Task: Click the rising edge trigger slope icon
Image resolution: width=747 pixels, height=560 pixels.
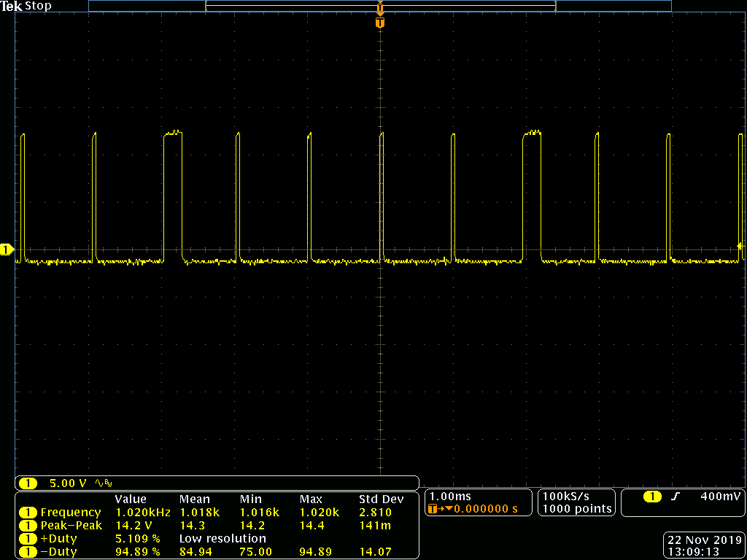Action: coord(675,497)
